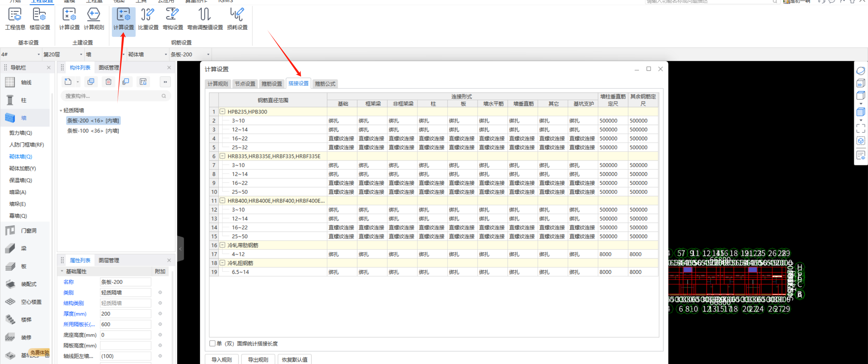Toggle 附加 circle for 厚度(mm) property
The height and width of the screenshot is (364, 868).
pos(160,314)
